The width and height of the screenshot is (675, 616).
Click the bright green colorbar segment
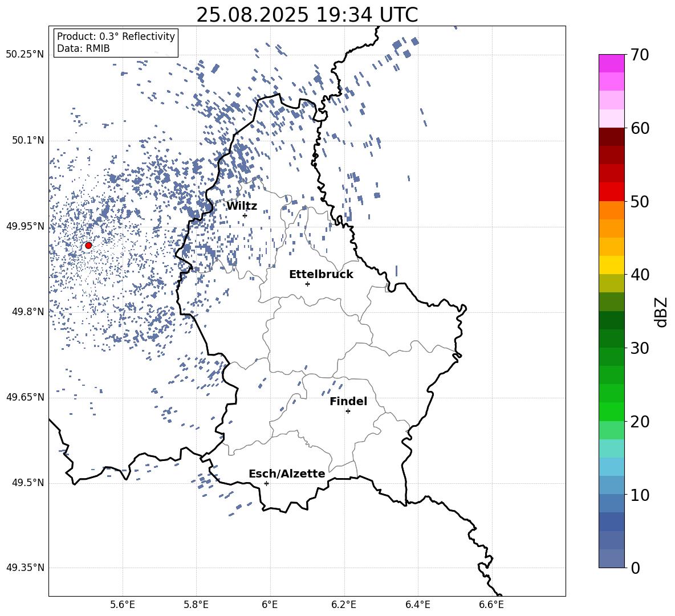click(x=611, y=411)
